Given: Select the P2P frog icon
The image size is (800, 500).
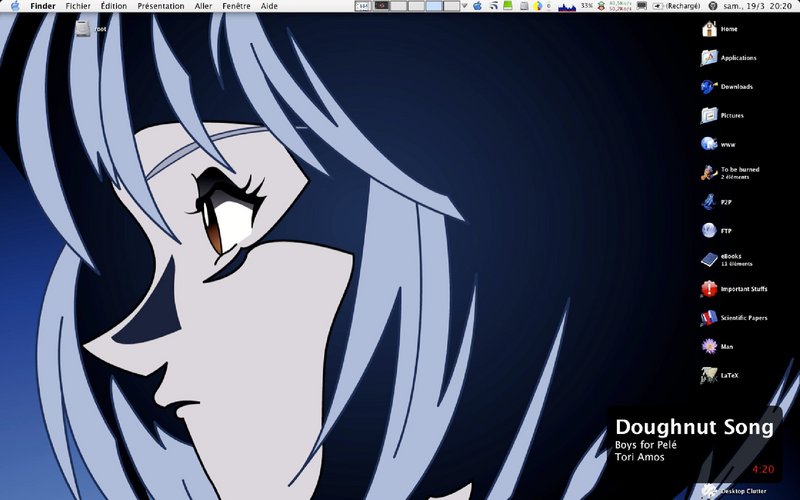Looking at the screenshot, I should click(709, 202).
